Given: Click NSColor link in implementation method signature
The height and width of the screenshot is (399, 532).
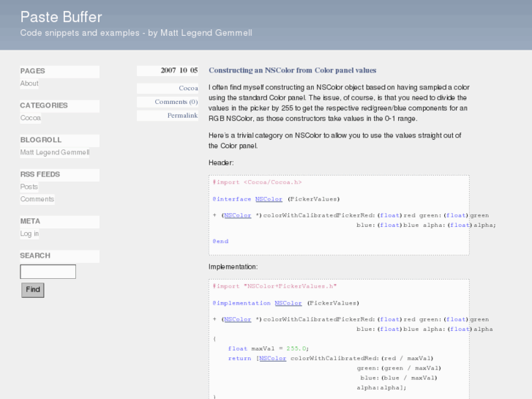Looking at the screenshot, I should coord(238,319).
